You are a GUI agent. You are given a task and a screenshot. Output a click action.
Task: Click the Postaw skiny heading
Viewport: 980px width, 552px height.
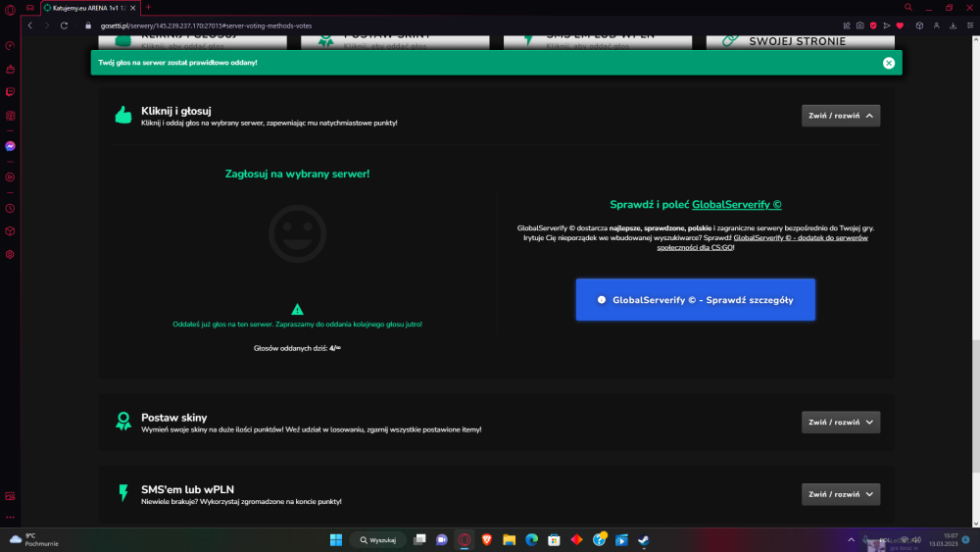pyautogui.click(x=173, y=418)
